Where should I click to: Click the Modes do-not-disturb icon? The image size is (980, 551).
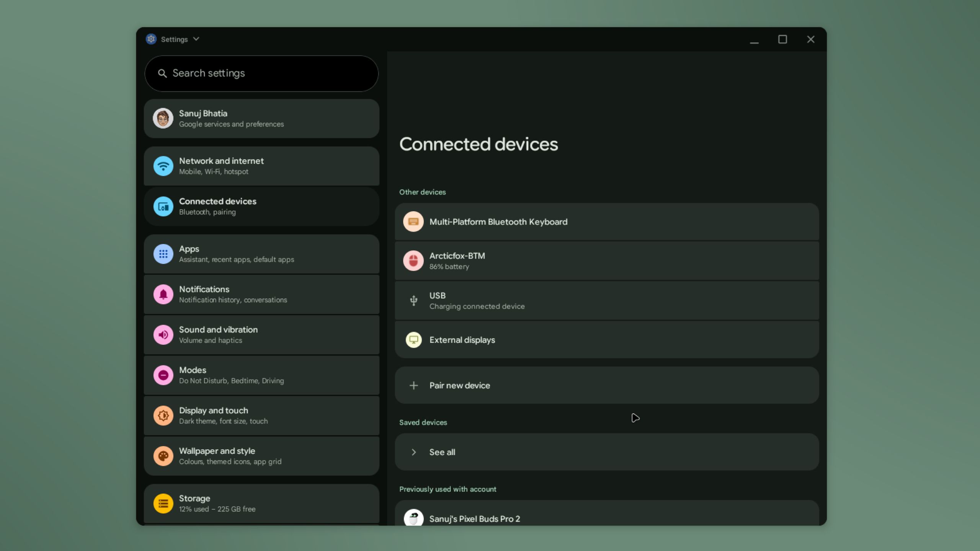click(x=163, y=375)
